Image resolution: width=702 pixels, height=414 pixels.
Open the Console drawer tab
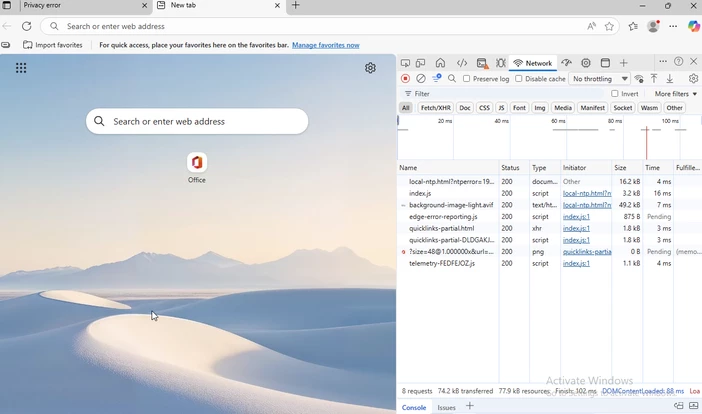(414, 407)
